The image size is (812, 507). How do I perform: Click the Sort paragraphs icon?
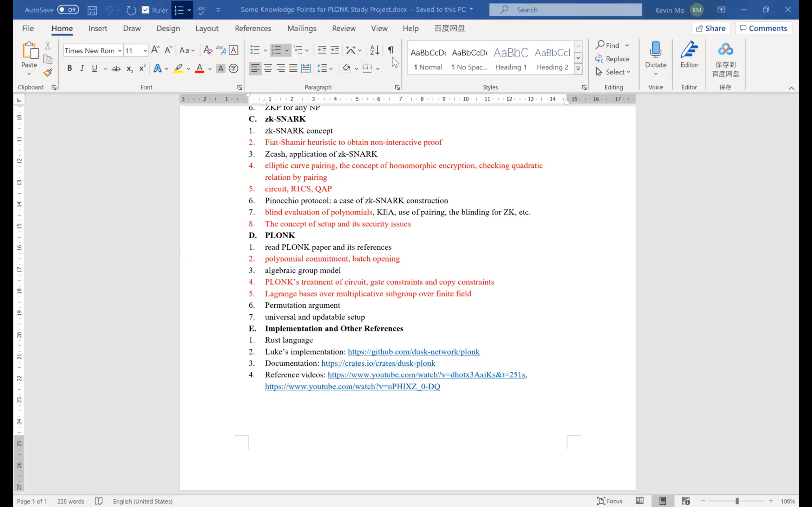(x=375, y=50)
